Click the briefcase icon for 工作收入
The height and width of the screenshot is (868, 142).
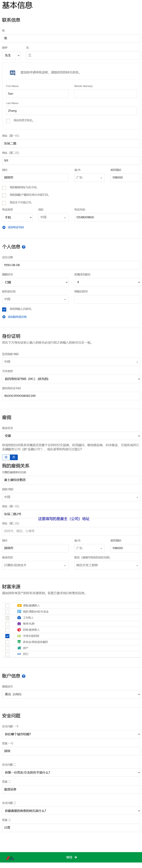(x=19, y=618)
